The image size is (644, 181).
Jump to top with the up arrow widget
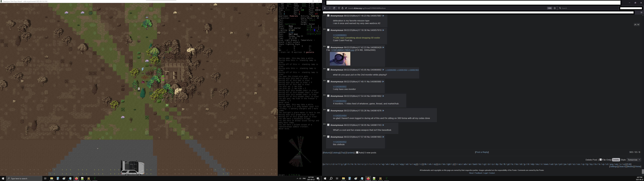click(x=635, y=25)
